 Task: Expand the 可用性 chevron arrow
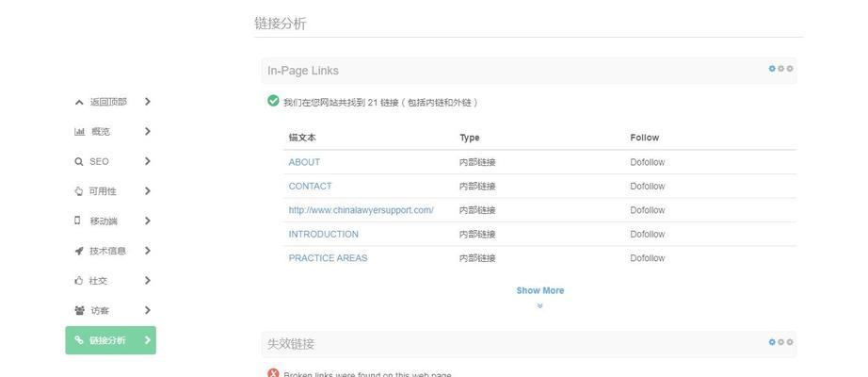(x=147, y=190)
